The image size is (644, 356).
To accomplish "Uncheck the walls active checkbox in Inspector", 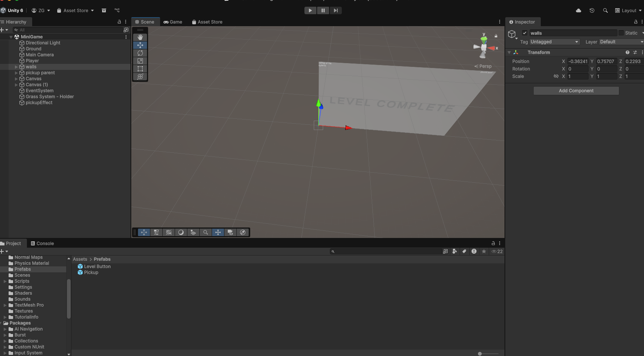I will pyautogui.click(x=524, y=33).
